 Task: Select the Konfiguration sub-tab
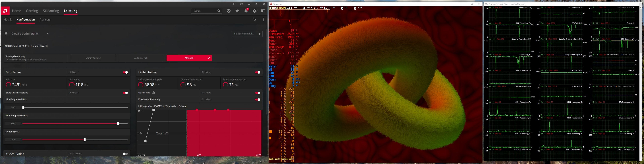(25, 20)
